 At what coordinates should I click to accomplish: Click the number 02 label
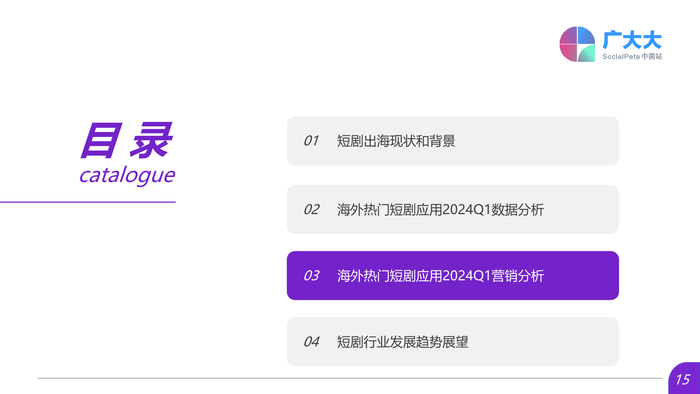pos(311,209)
